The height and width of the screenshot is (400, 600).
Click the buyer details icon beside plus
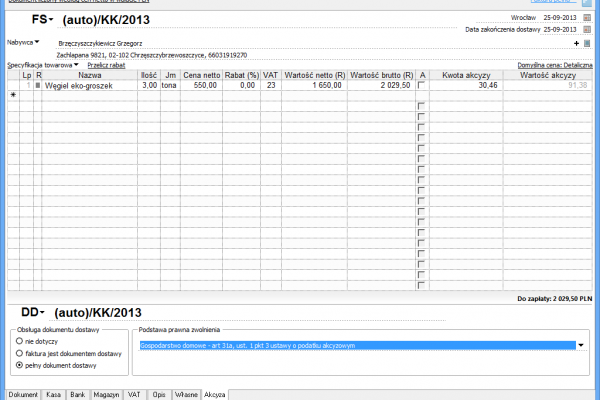588,43
